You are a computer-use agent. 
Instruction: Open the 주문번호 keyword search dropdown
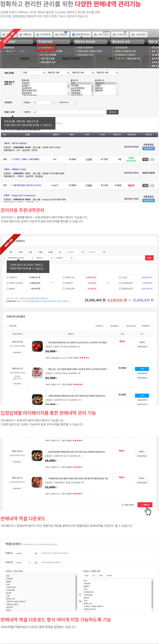tap(29, 112)
